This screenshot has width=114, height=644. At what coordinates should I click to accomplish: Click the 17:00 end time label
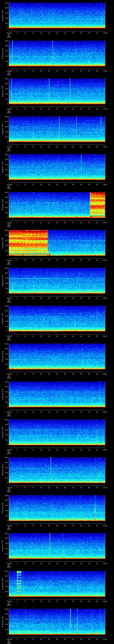[x=105, y=109]
